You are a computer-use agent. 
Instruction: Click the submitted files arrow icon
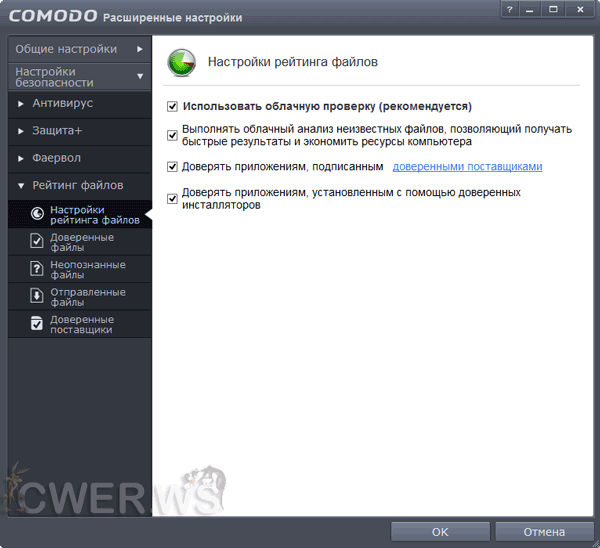[37, 296]
